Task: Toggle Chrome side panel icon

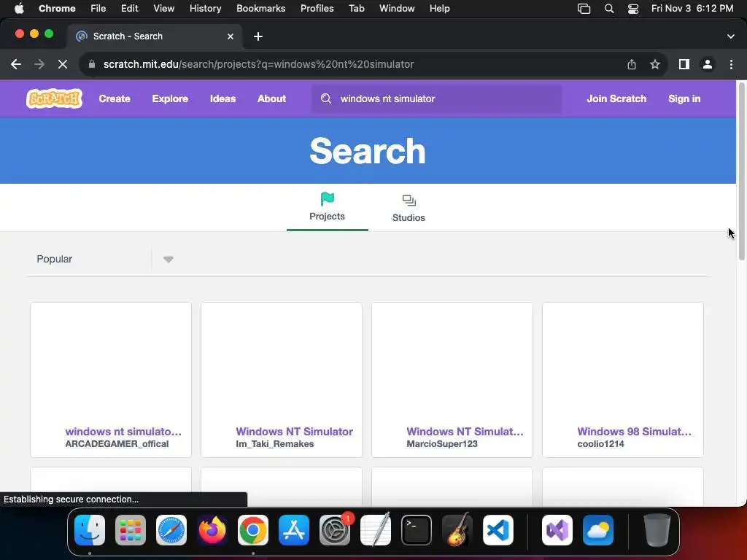Action: point(684,64)
